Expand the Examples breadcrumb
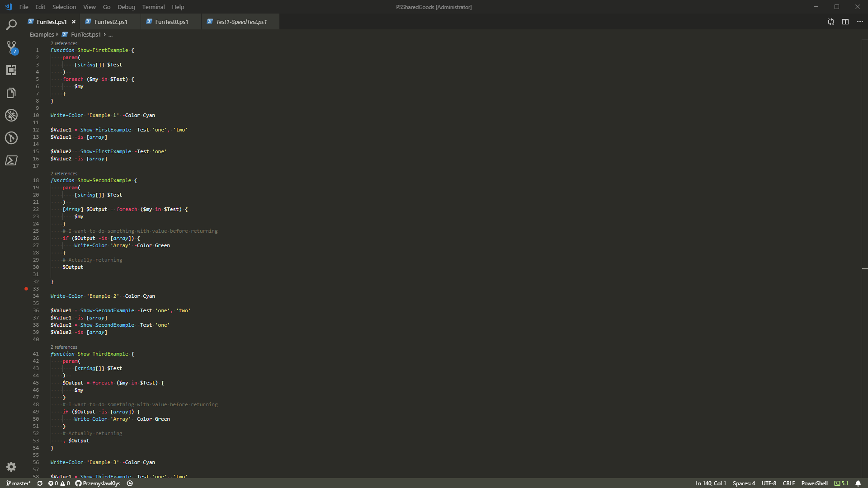Screen dimensions: 868x488 point(42,34)
